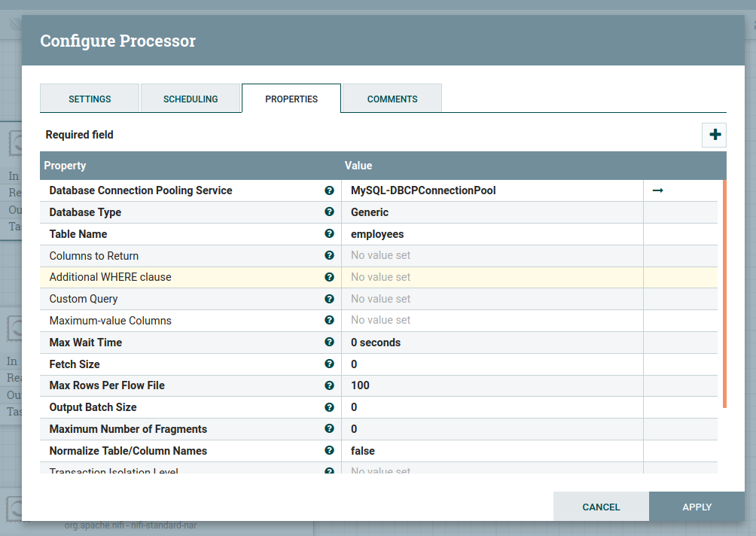
Task: Open the Scheduling tab
Action: (191, 99)
